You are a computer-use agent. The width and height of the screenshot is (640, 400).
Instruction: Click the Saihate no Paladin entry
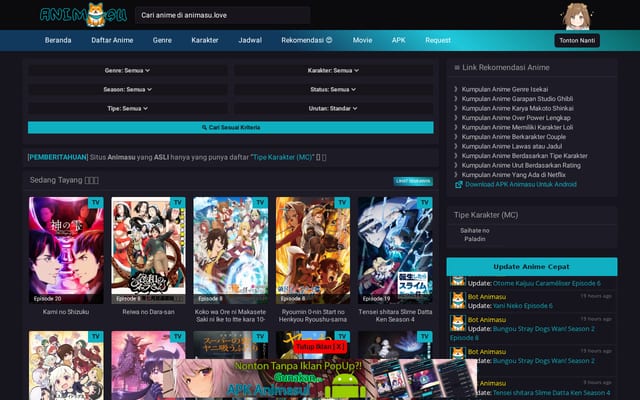click(474, 235)
